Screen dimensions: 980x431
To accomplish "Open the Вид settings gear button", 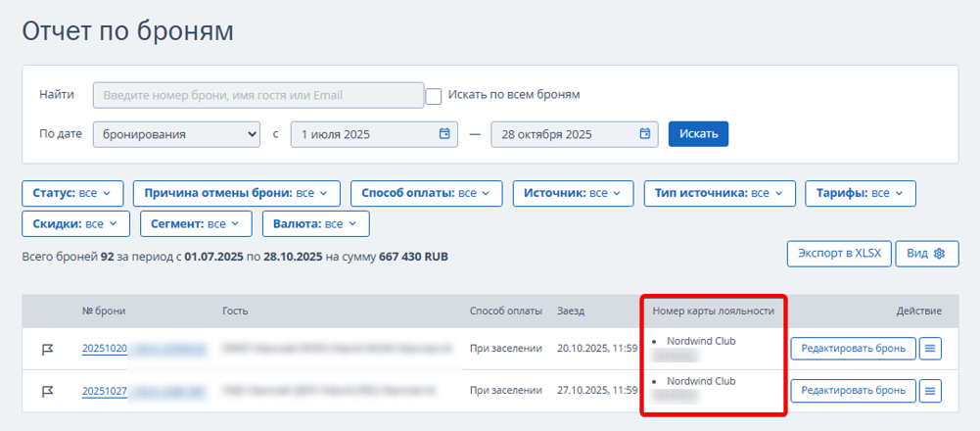I will tap(925, 254).
